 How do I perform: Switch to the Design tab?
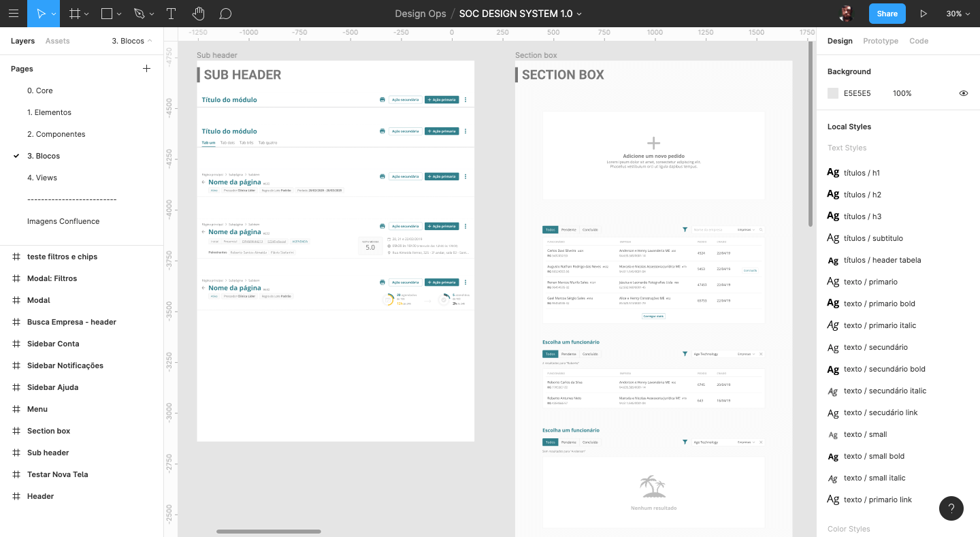tap(840, 41)
